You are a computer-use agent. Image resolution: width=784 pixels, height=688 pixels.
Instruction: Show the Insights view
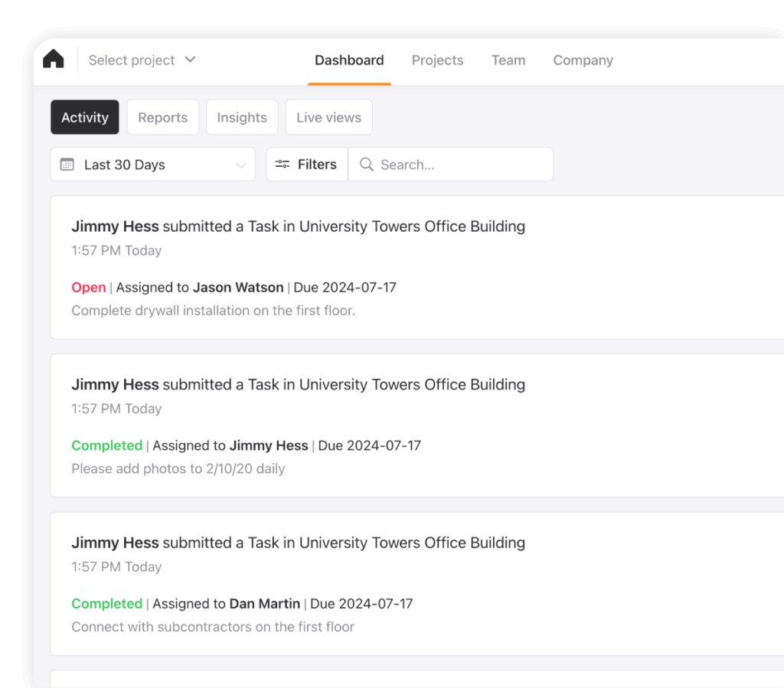tap(242, 117)
